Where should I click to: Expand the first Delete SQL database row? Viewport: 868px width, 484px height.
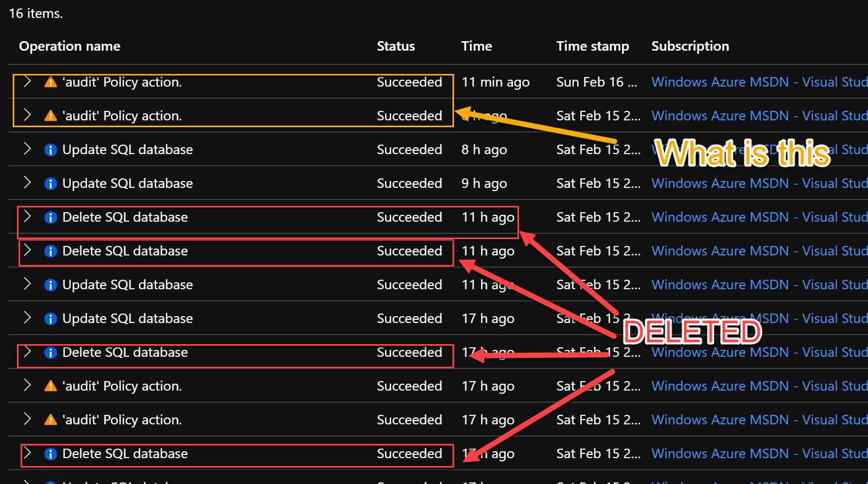point(27,216)
